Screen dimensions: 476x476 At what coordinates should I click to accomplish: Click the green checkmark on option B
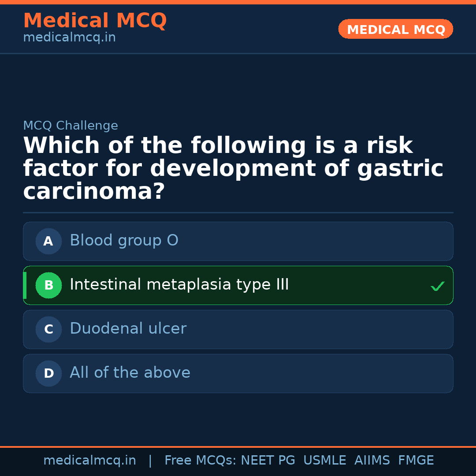pos(438,286)
